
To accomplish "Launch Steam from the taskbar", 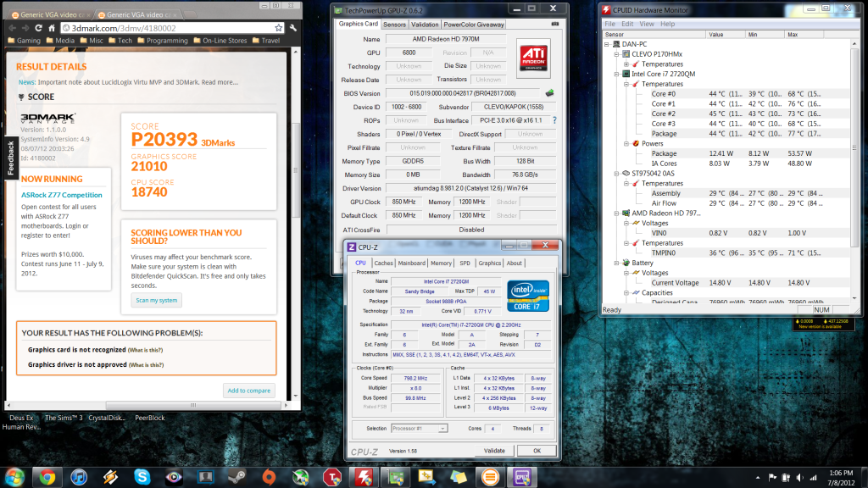I will [x=237, y=478].
